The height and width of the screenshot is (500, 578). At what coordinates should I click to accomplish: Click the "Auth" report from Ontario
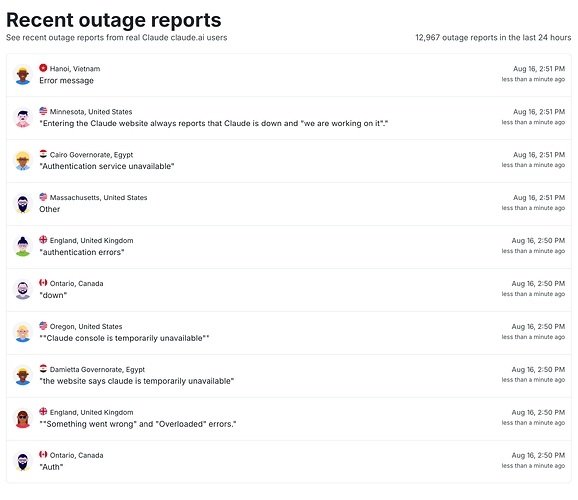pos(51,467)
